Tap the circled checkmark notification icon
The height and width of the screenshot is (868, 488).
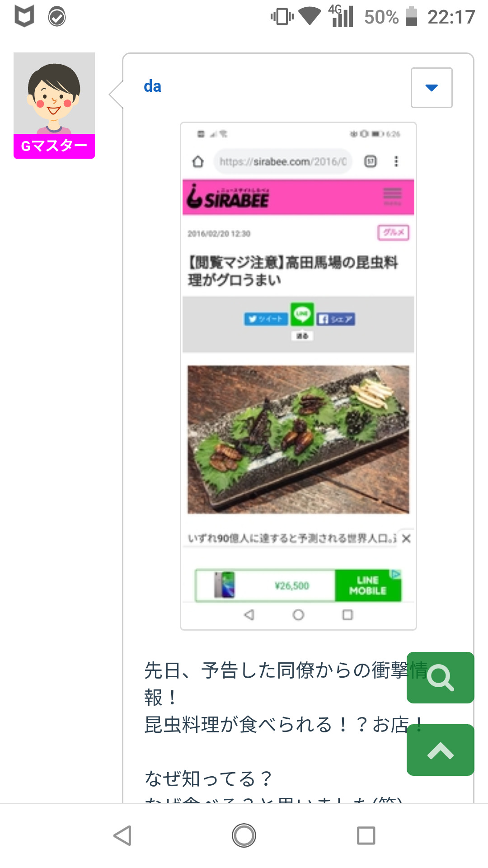click(57, 17)
